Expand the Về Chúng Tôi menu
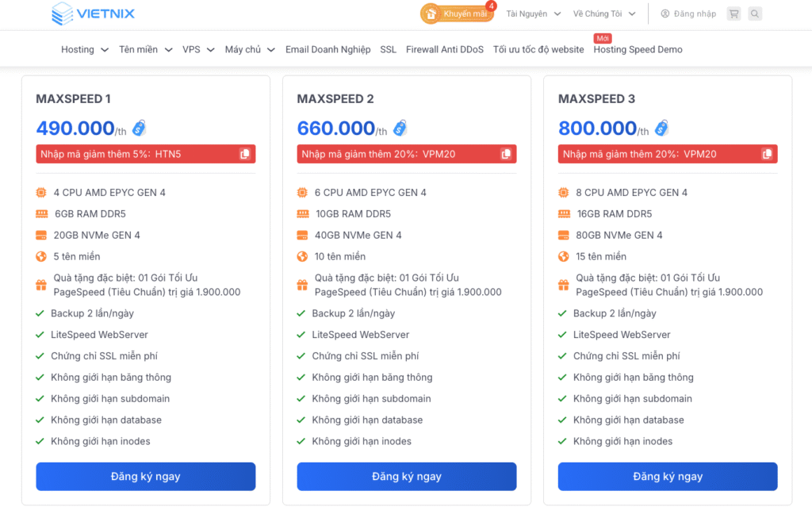This screenshot has height=518, width=812. (x=603, y=13)
